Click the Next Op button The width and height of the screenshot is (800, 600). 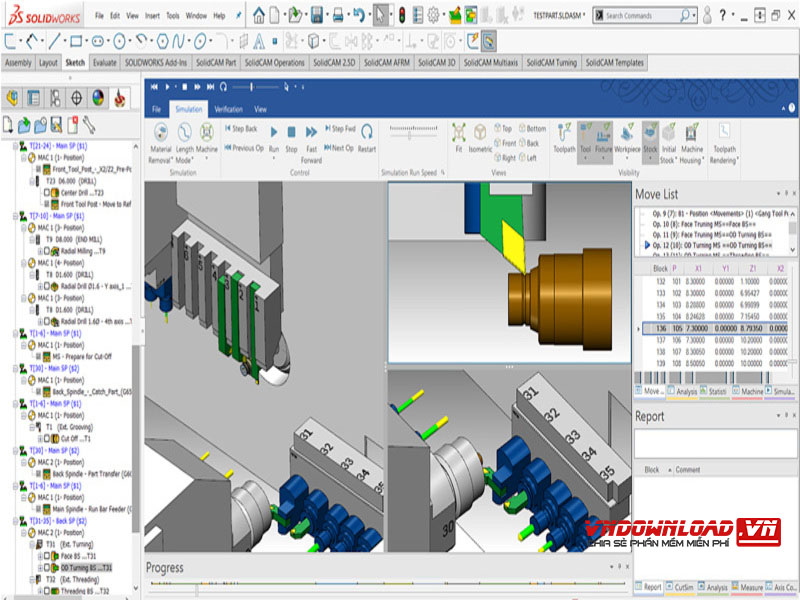(339, 148)
